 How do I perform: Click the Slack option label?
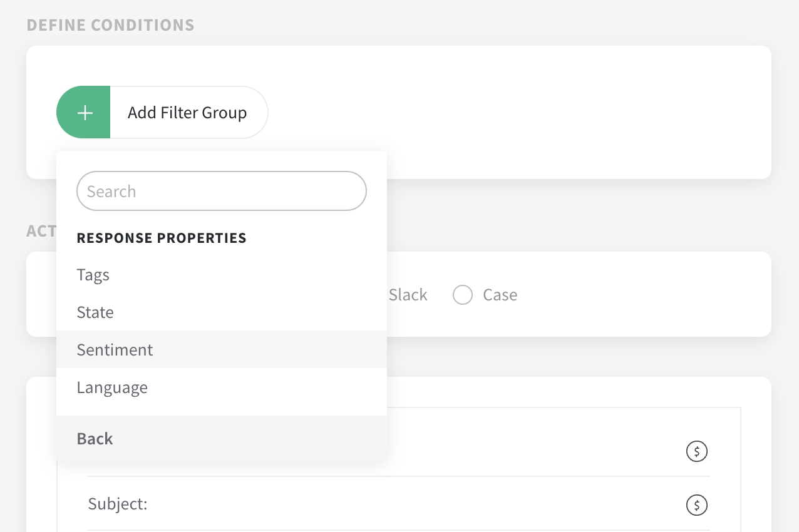click(408, 295)
